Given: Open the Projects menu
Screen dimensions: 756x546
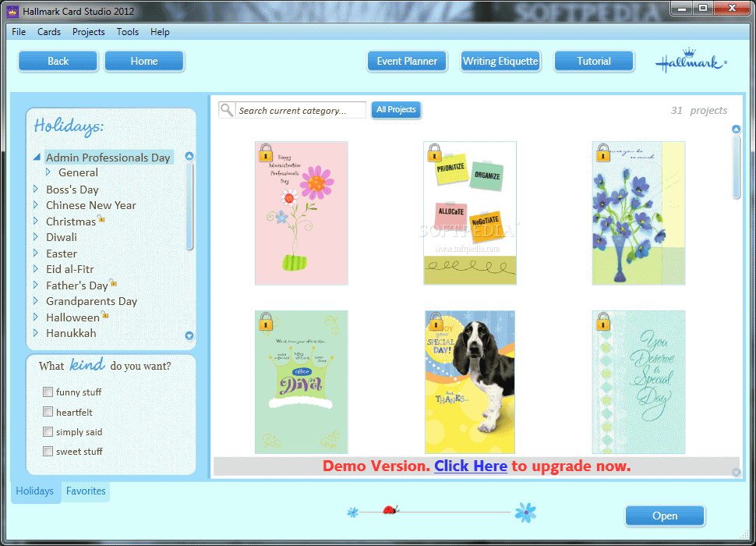Looking at the screenshot, I should [x=89, y=32].
